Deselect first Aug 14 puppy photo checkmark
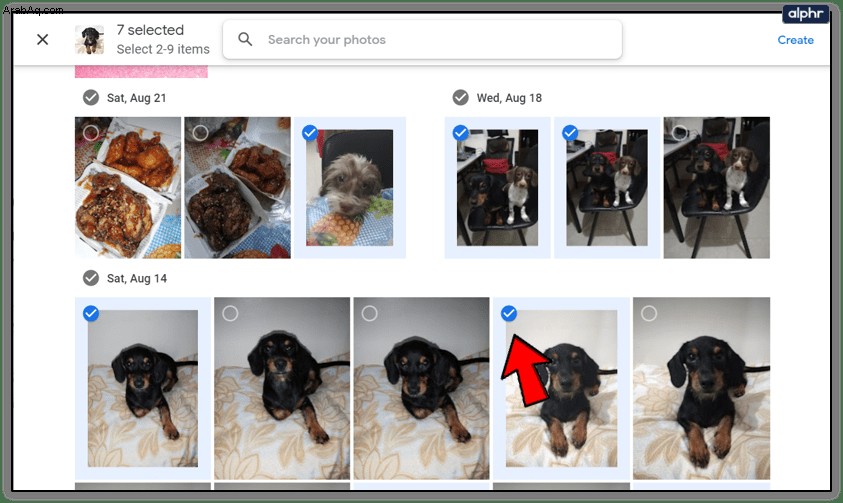 click(x=91, y=313)
